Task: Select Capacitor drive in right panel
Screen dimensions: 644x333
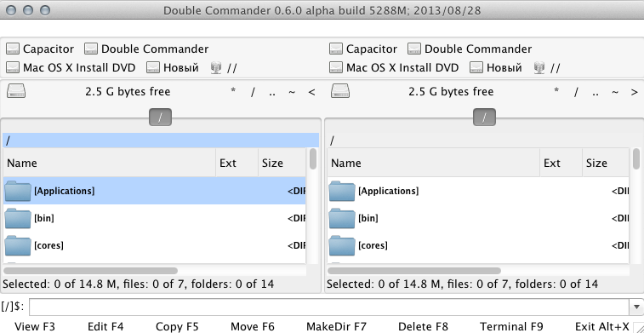Action: (x=363, y=49)
